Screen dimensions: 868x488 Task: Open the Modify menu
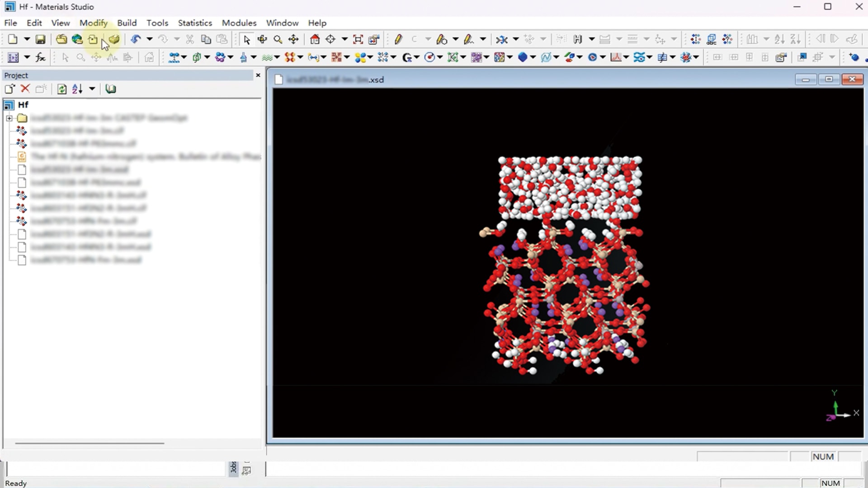pos(93,23)
